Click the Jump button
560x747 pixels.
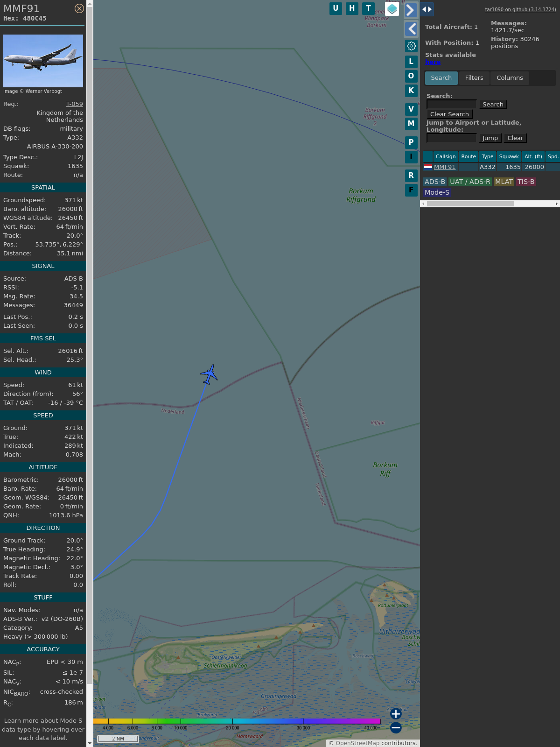coord(490,138)
